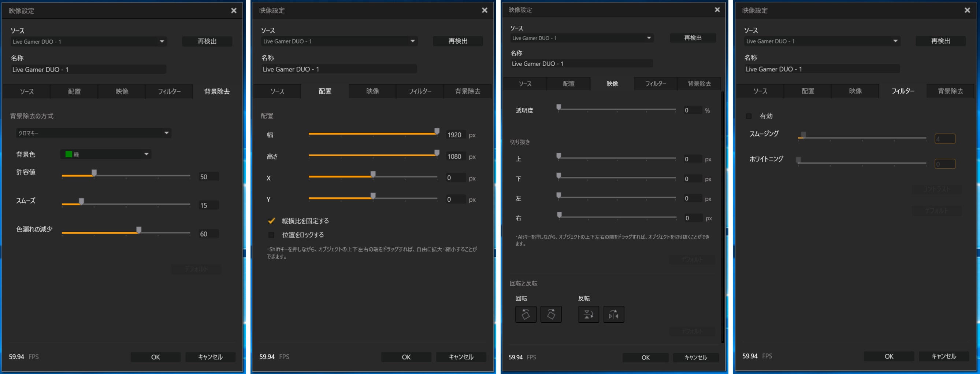Open the ソース dropdown in the chroma key dialog
Viewport: 980px width, 374px height.
pyautogui.click(x=89, y=41)
